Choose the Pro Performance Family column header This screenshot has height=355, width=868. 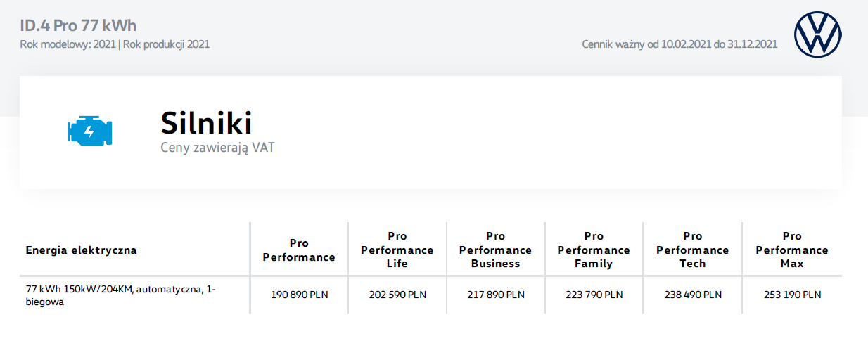[x=594, y=250]
